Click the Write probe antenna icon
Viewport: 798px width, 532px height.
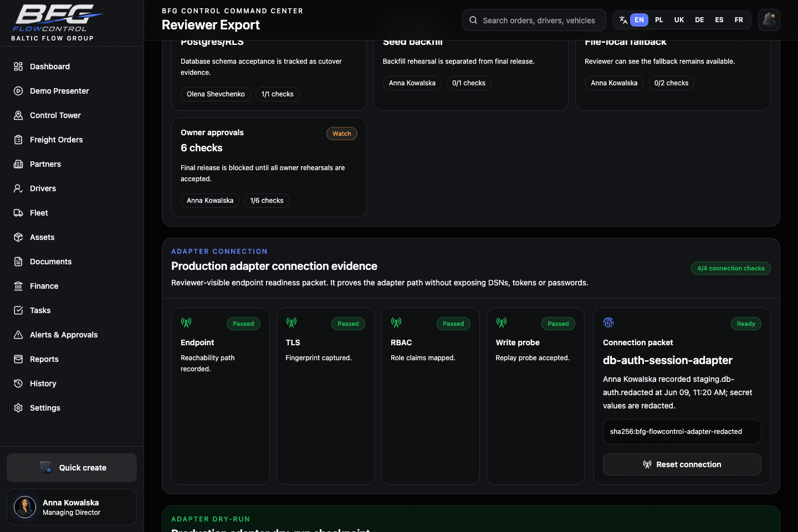[502, 323]
